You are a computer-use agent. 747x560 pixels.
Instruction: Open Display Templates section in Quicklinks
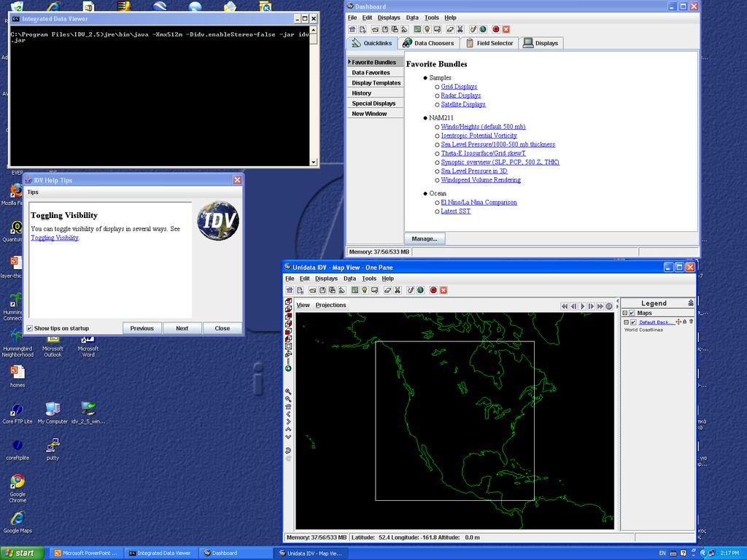click(376, 83)
